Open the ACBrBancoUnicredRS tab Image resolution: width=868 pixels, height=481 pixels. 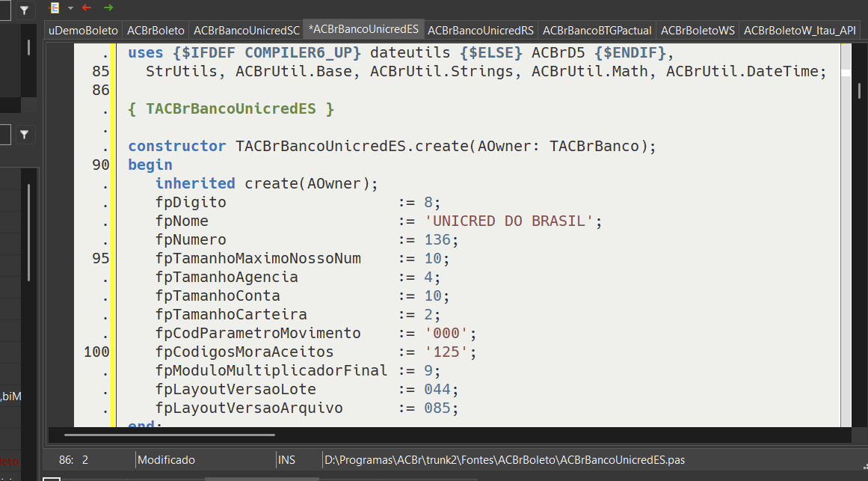481,31
